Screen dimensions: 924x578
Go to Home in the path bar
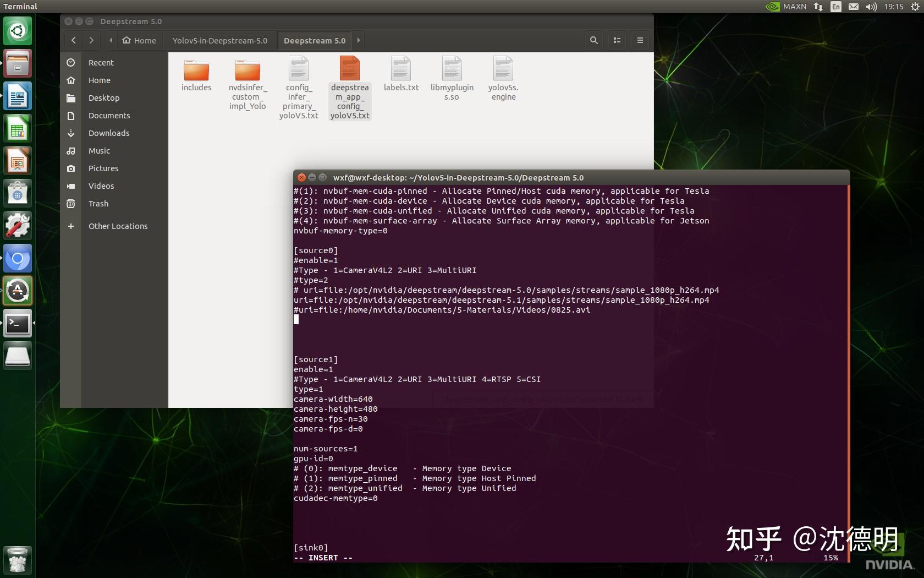click(x=139, y=40)
